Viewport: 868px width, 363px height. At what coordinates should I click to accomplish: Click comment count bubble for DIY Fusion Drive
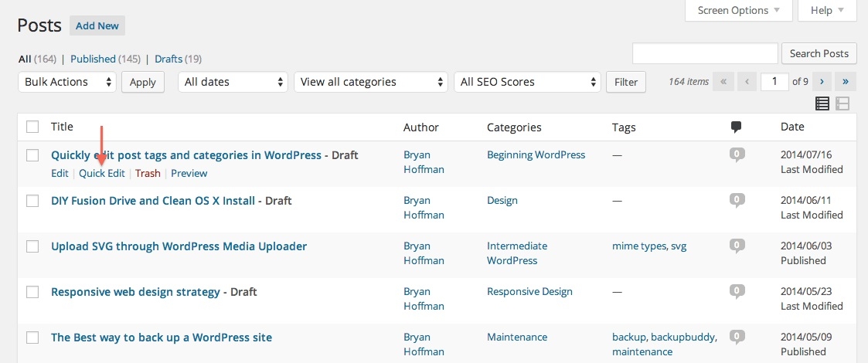coord(737,200)
